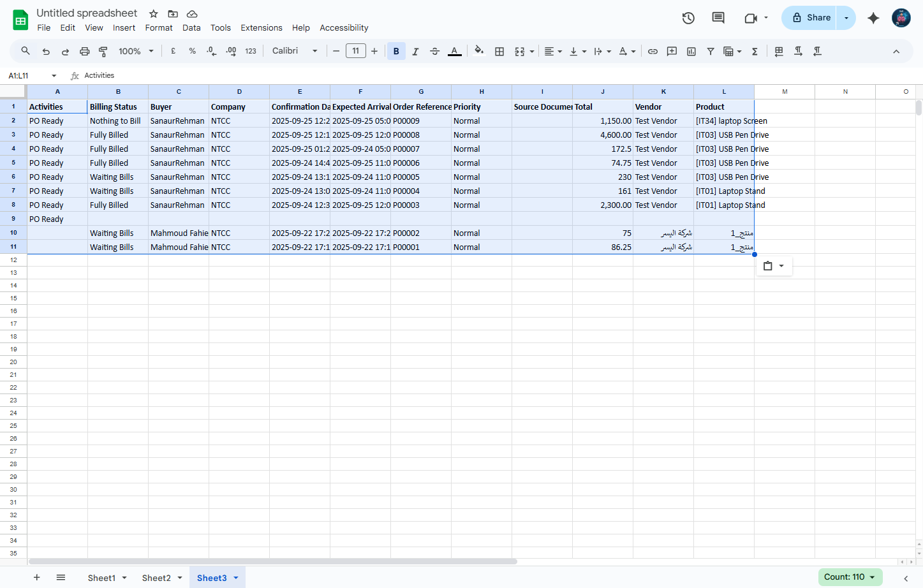Click the Undo arrow icon
923x588 pixels.
click(x=46, y=52)
